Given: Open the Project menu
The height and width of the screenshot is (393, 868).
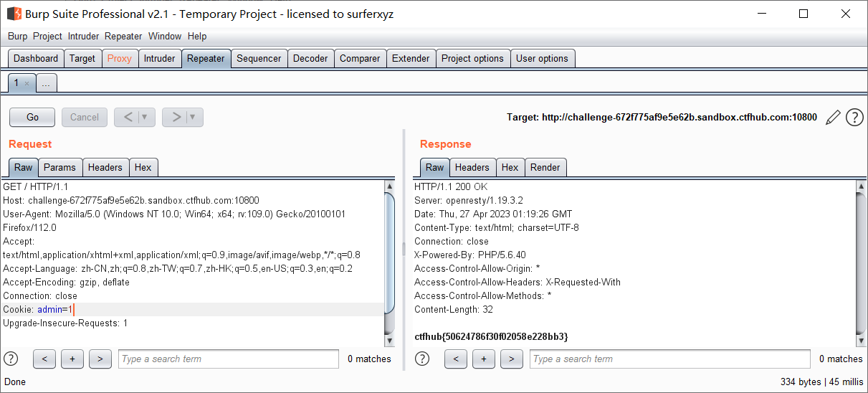Looking at the screenshot, I should pyautogui.click(x=47, y=36).
